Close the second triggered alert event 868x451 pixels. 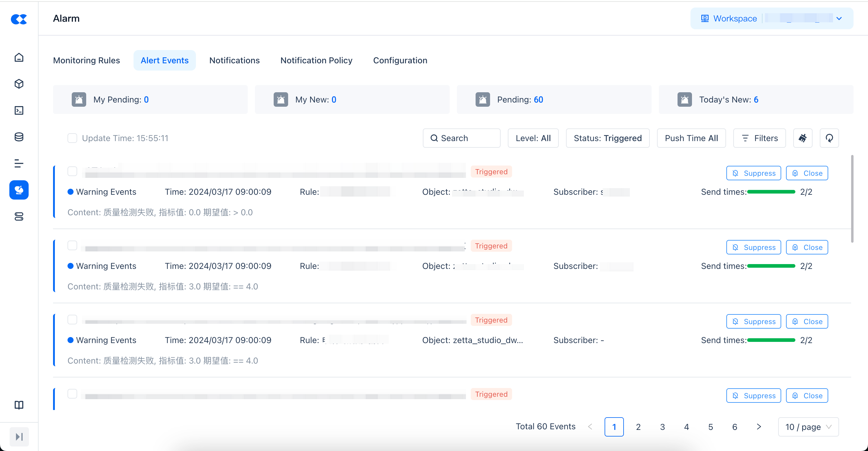point(807,248)
